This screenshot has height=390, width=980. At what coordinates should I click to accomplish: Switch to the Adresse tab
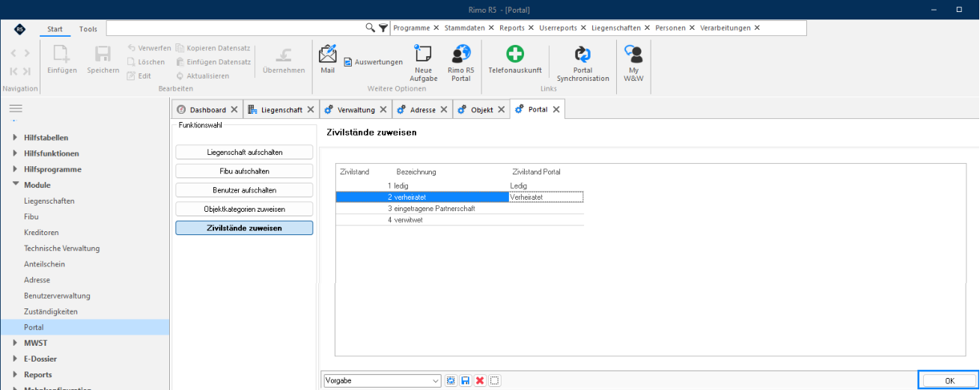[x=423, y=109]
